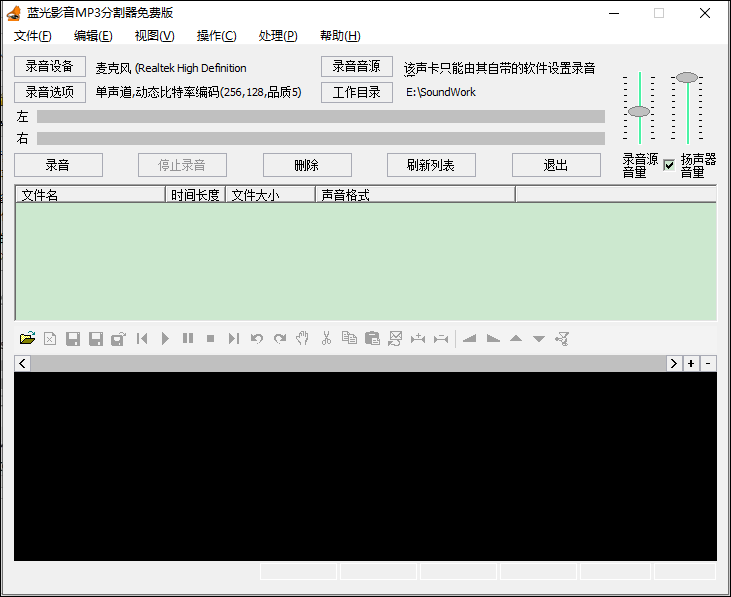Click the 录音选项 button
Viewport: 731px width, 597px height.
[x=50, y=92]
